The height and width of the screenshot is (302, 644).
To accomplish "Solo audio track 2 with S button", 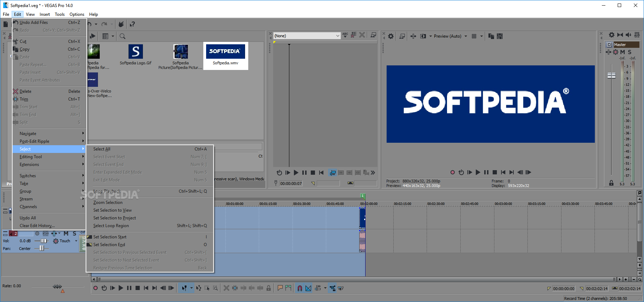I will click(x=74, y=233).
